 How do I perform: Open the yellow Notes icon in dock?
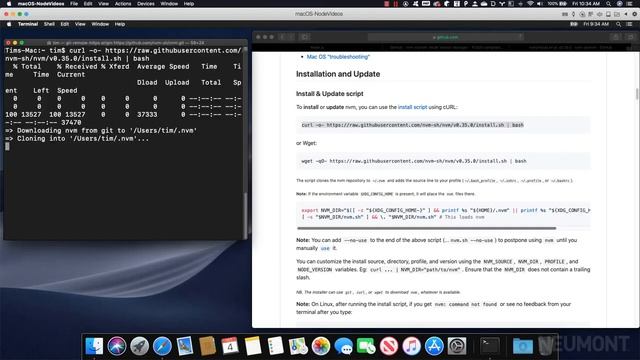(253, 346)
